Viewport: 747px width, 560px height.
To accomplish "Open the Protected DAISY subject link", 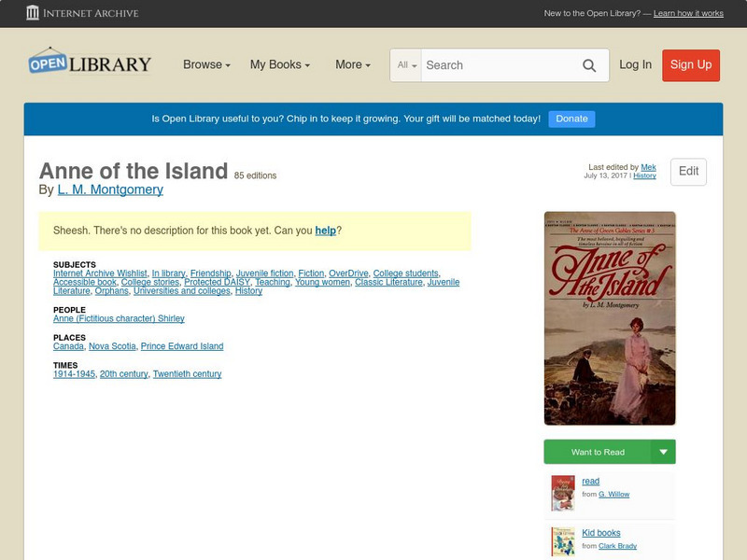I will tap(218, 282).
